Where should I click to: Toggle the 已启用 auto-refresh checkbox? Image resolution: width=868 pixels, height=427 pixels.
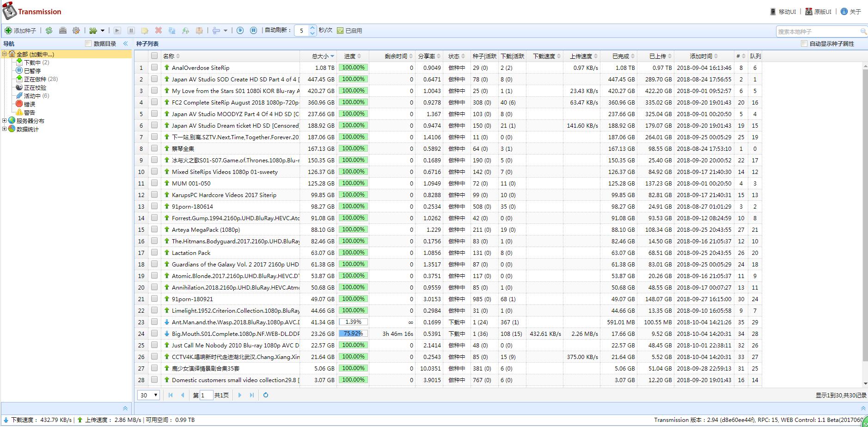tap(340, 31)
